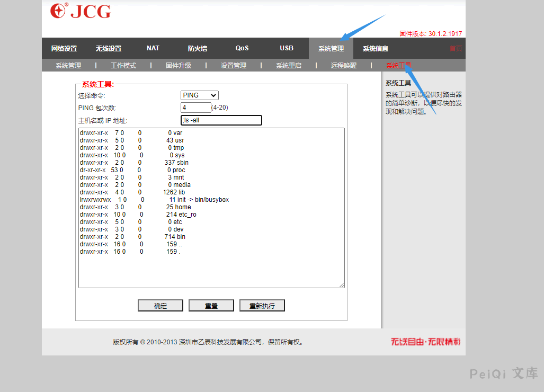Open the 防火墙 firewall tab
The height and width of the screenshot is (392, 544).
(x=198, y=49)
